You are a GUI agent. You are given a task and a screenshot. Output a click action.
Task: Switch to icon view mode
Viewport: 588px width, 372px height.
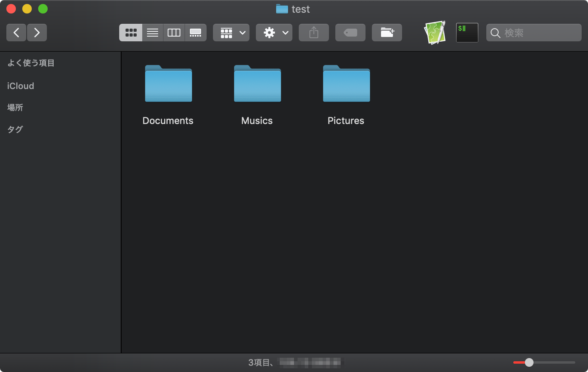pos(131,33)
